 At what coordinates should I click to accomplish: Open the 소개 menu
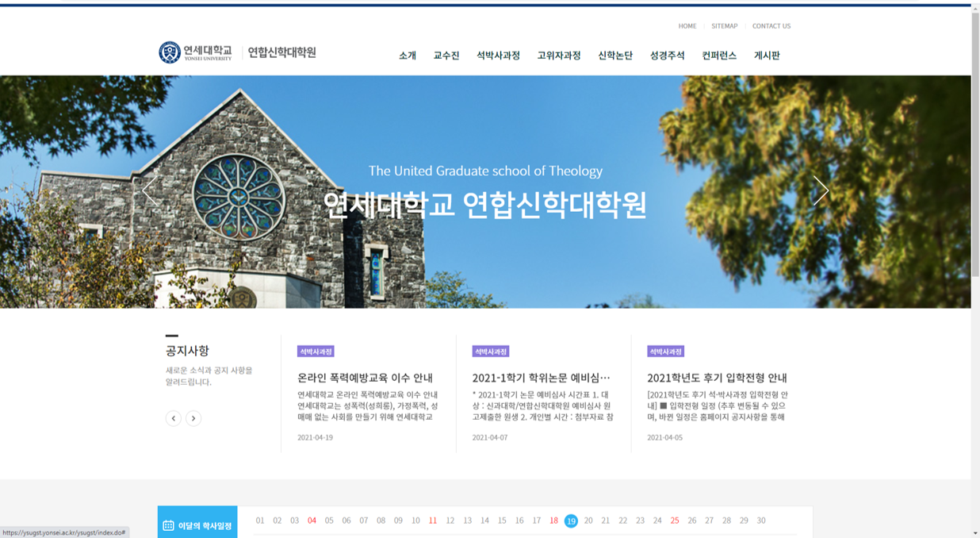(408, 56)
